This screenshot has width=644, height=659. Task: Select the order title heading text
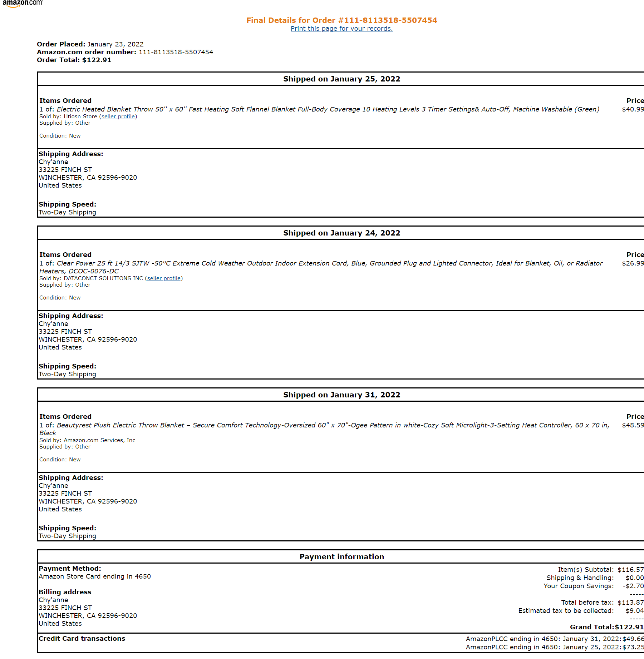(341, 20)
